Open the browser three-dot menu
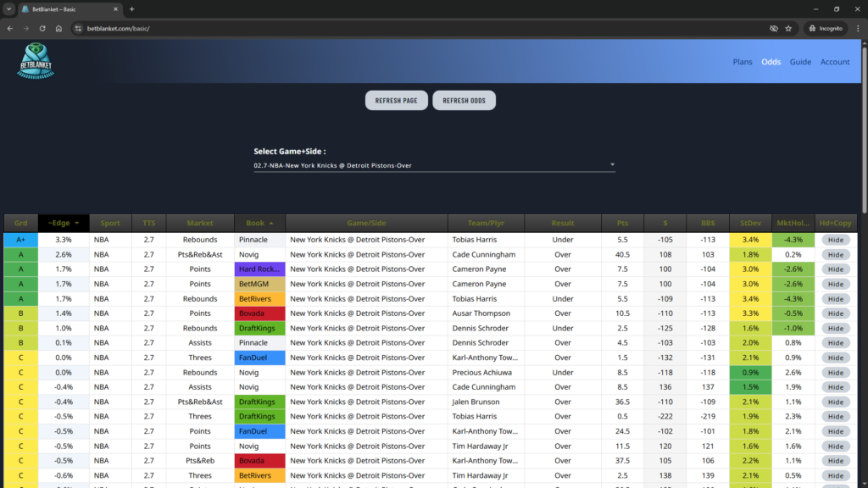The height and width of the screenshot is (488, 868). coord(858,28)
